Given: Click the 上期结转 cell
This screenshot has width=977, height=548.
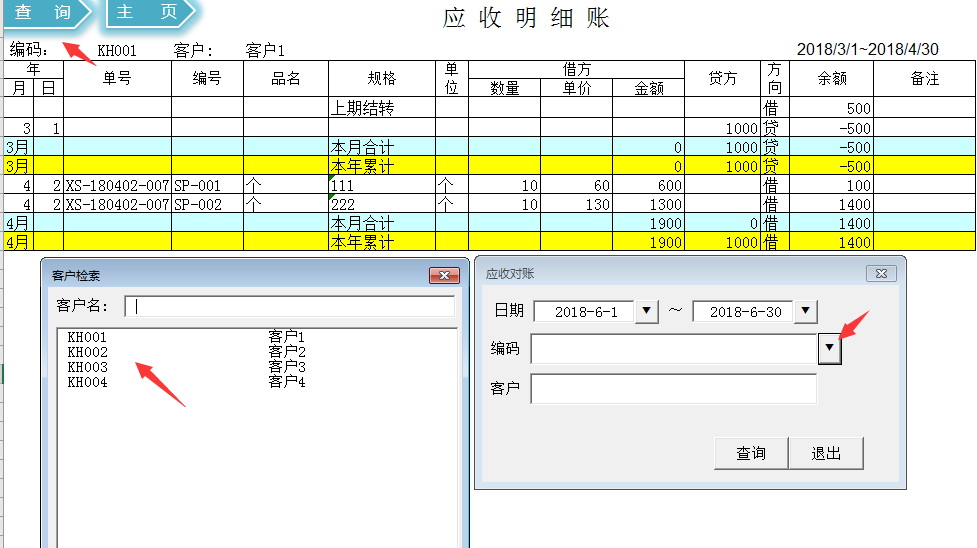Looking at the screenshot, I should 381,108.
